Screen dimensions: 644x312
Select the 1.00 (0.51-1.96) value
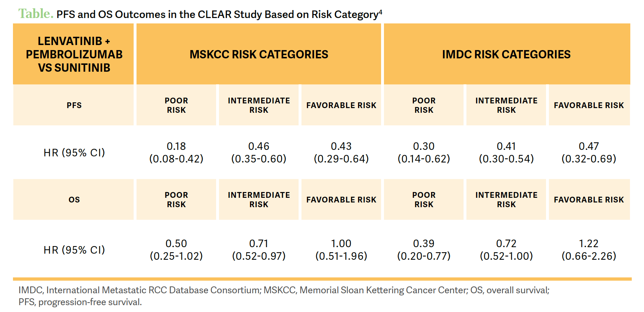click(341, 250)
